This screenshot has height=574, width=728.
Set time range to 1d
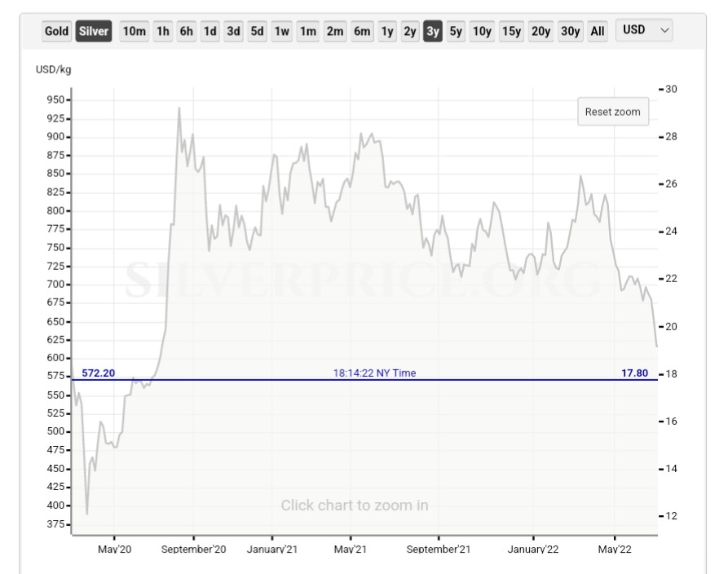(x=210, y=31)
